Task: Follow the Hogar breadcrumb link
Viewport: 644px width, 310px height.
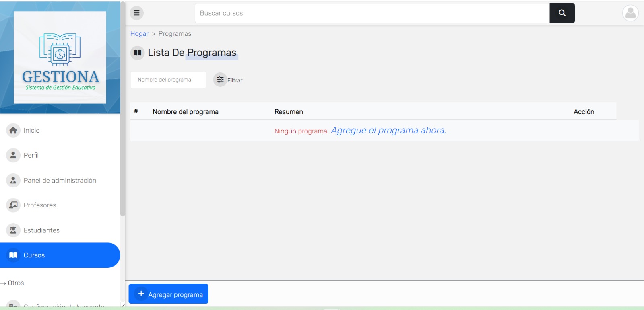Action: [139, 34]
